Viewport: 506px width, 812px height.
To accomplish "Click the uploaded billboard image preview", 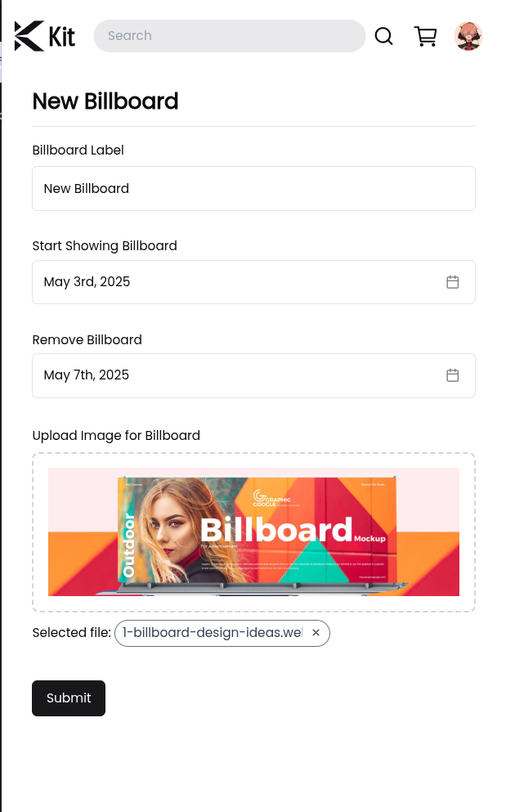I will click(253, 532).
